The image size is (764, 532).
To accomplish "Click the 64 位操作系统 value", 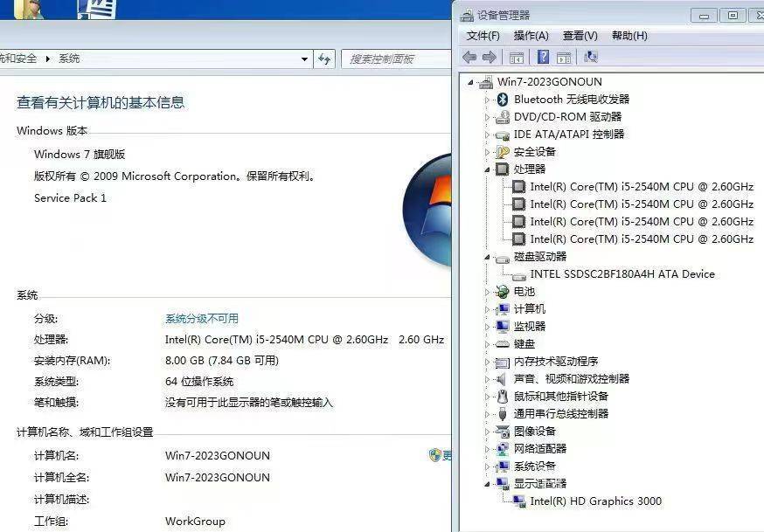I will click(199, 382).
